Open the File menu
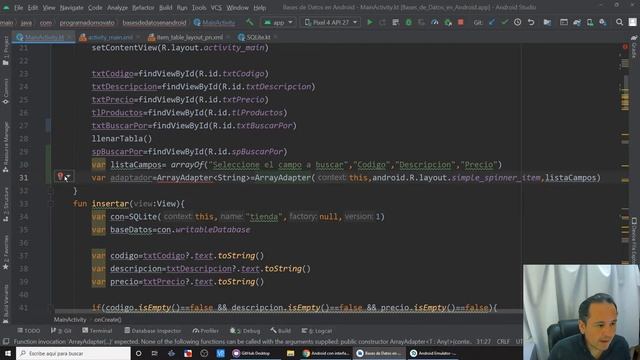This screenshot has height=360, width=640. pos(18,7)
